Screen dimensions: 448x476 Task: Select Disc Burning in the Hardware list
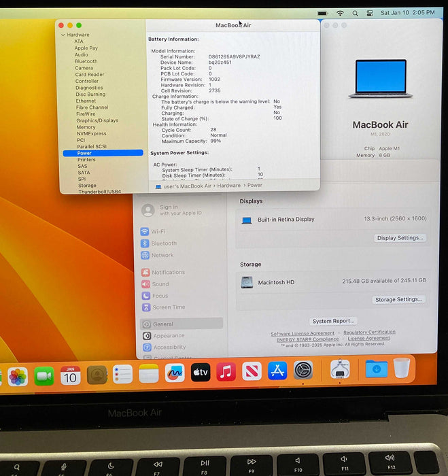point(90,95)
